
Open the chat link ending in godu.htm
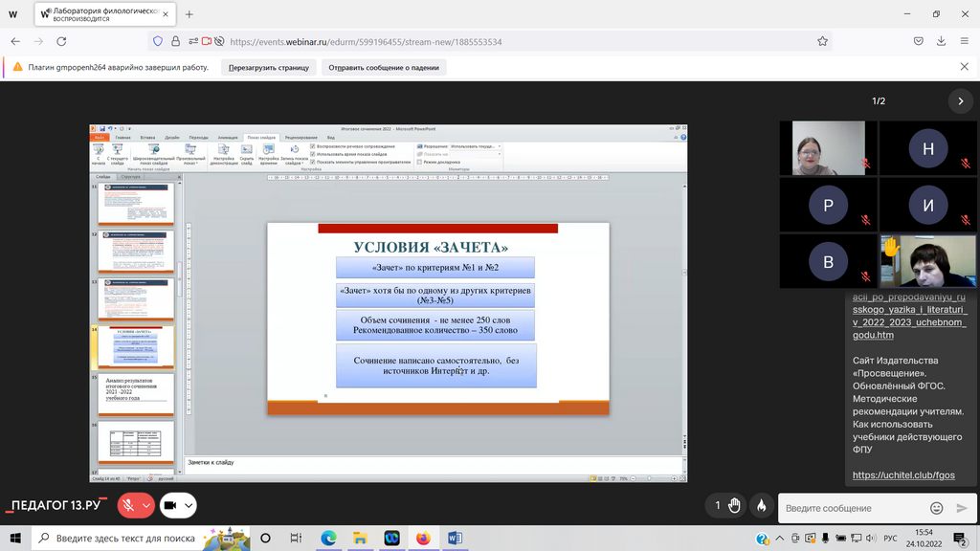coord(909,316)
